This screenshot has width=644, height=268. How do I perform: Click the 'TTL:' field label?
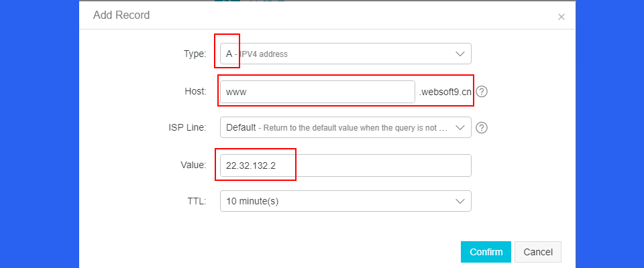click(197, 201)
